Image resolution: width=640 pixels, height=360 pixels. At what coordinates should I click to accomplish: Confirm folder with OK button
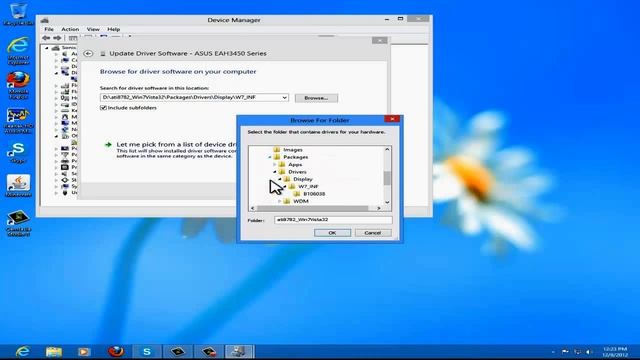tap(332, 233)
